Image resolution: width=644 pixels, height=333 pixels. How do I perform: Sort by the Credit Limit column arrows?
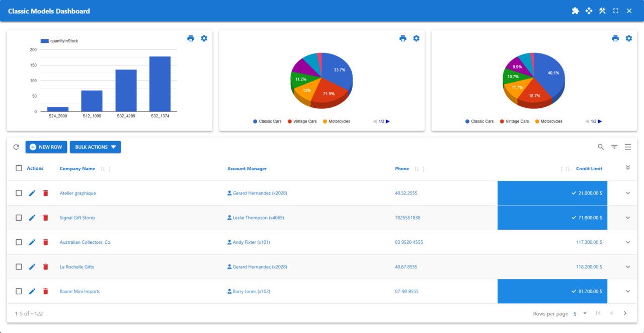[x=568, y=169]
